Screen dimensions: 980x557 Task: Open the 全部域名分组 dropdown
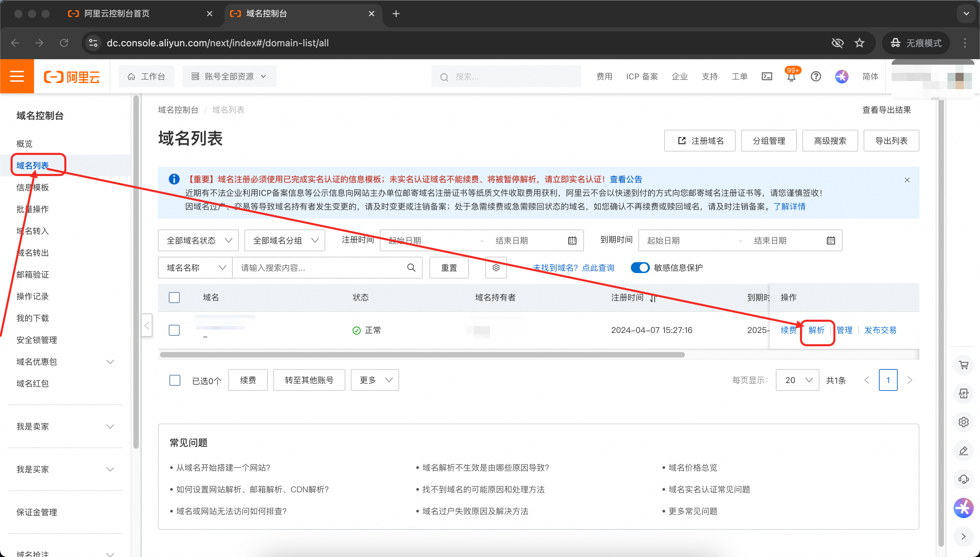284,240
